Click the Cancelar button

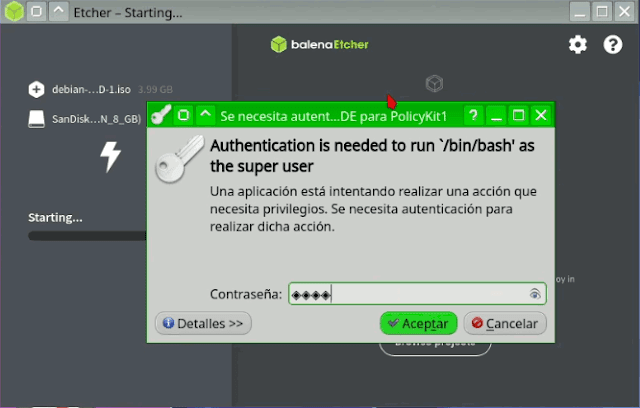[505, 324]
